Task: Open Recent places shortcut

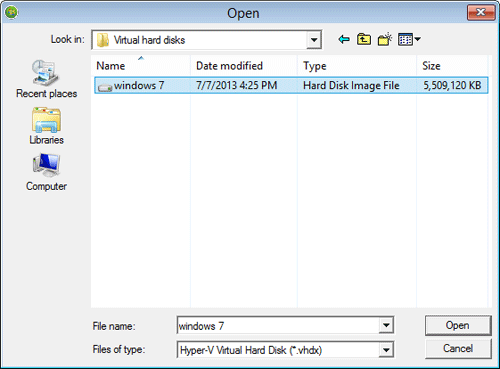Action: 46,79
